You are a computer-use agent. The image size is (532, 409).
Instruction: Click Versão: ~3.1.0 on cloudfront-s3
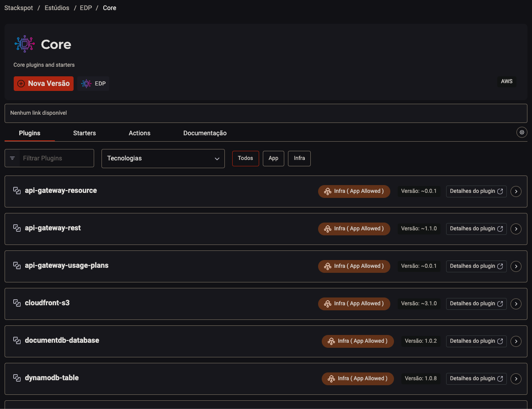coord(419,304)
